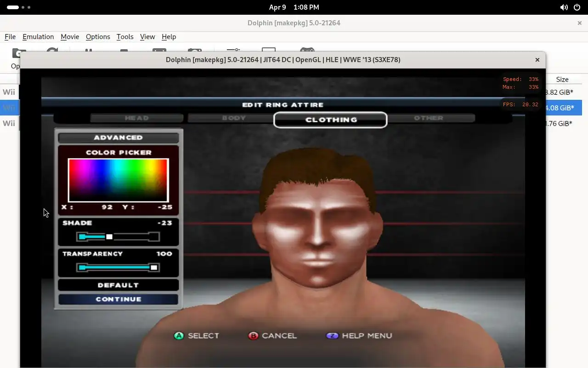588x368 pixels.
Task: Click the DEFAULT button
Action: pos(118,285)
